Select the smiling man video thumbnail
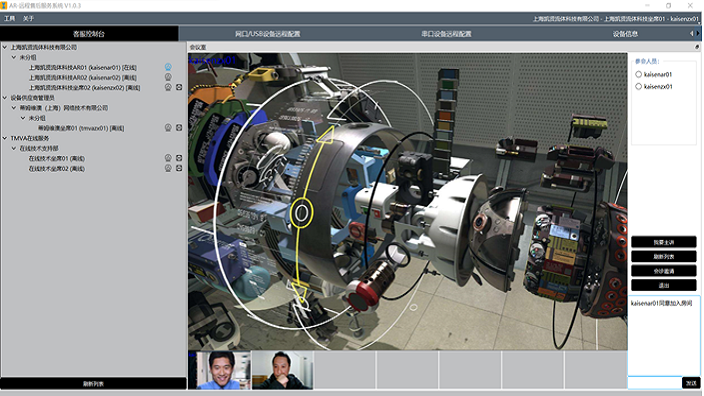 coord(220,370)
